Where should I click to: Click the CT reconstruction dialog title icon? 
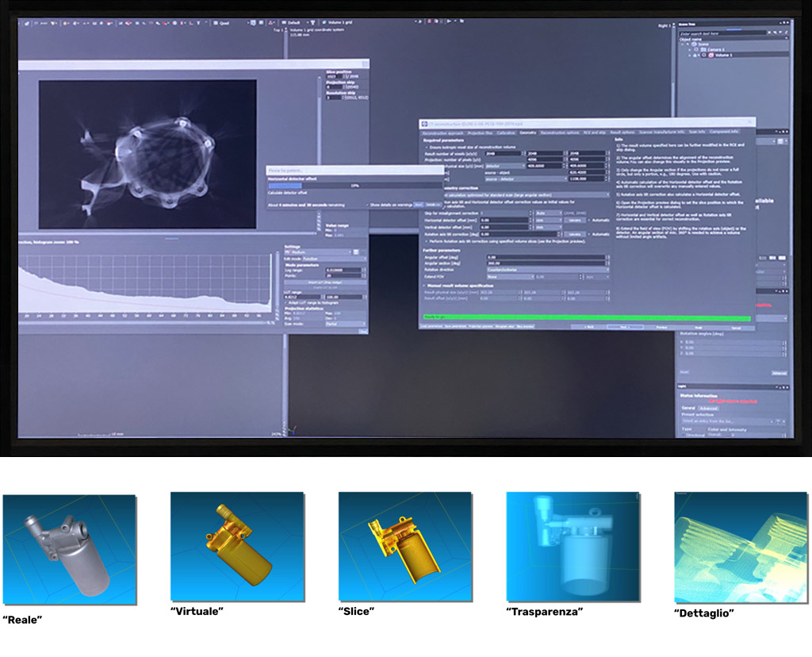(x=425, y=125)
